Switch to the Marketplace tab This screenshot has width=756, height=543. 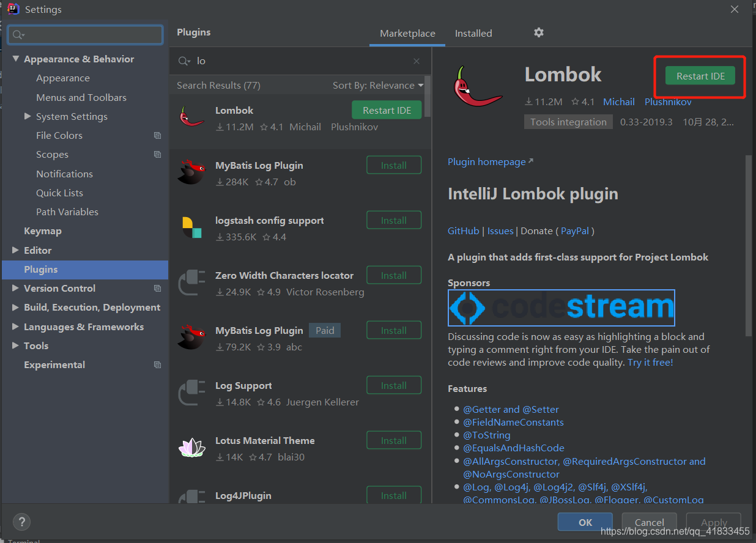click(407, 34)
